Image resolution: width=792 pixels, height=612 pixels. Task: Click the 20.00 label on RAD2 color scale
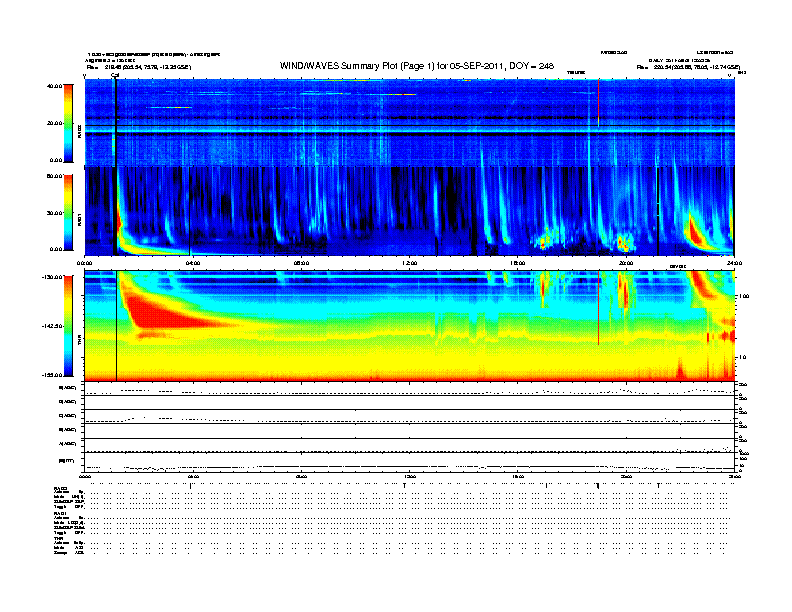(x=54, y=123)
